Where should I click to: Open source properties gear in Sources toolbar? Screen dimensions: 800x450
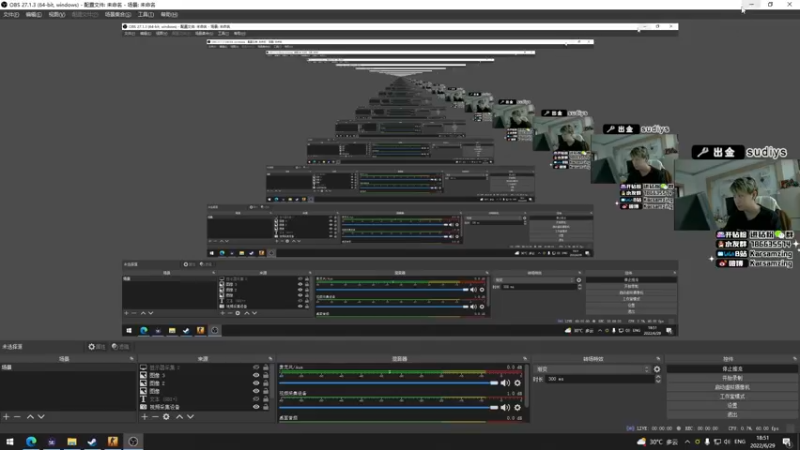166,417
